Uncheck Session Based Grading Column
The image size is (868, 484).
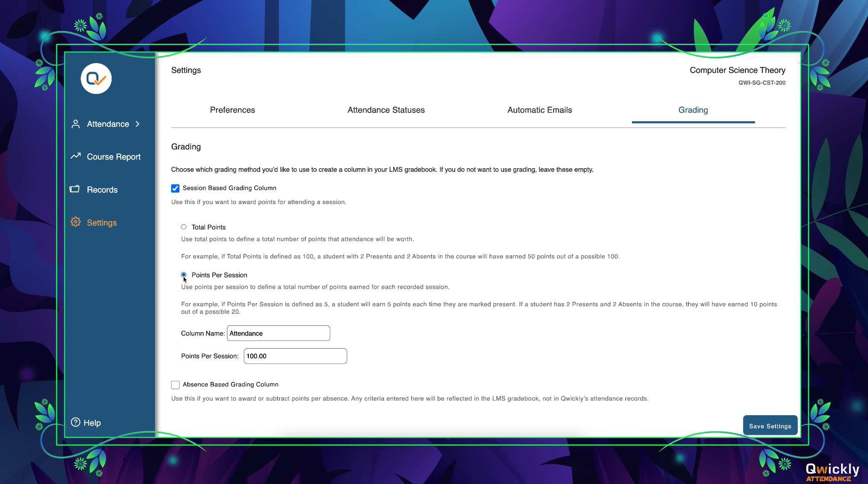tap(175, 188)
